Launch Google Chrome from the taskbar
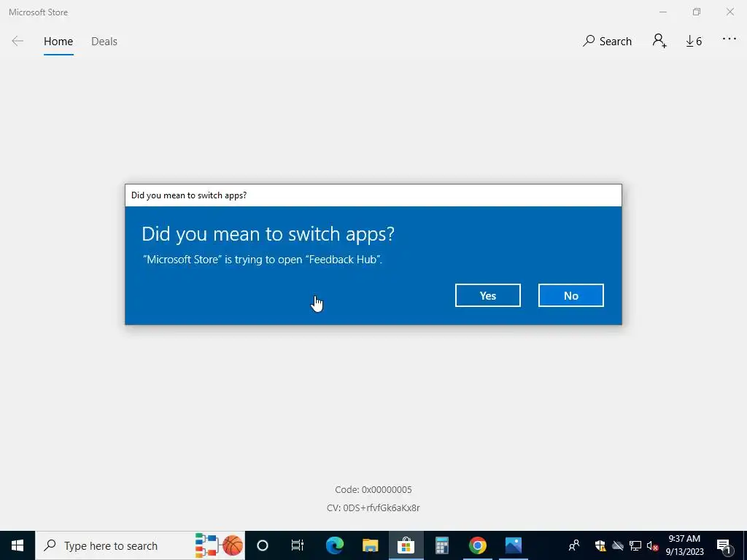This screenshot has width=747, height=560. (x=477, y=545)
